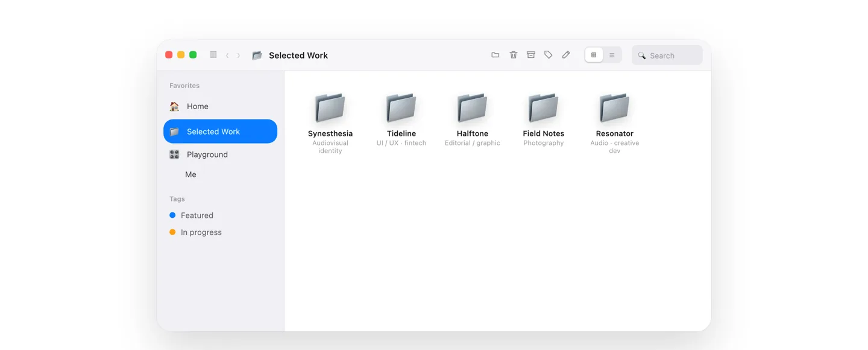The width and height of the screenshot is (868, 350).
Task: Open Playground in the sidebar
Action: [220, 154]
